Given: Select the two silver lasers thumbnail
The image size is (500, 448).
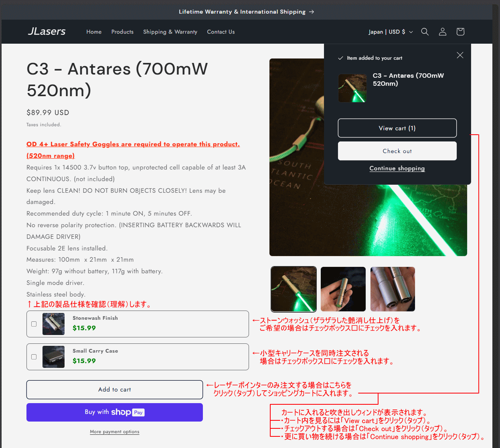Looking at the screenshot, I should tap(393, 289).
